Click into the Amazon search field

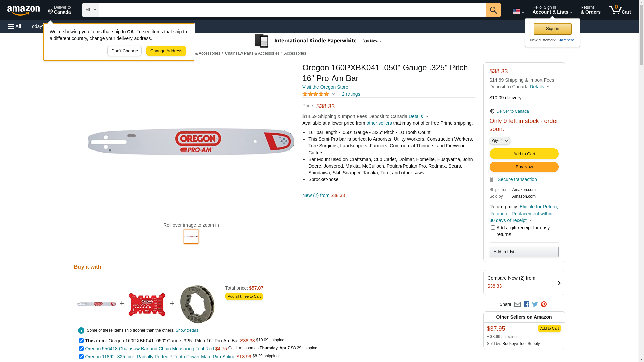click(x=292, y=10)
